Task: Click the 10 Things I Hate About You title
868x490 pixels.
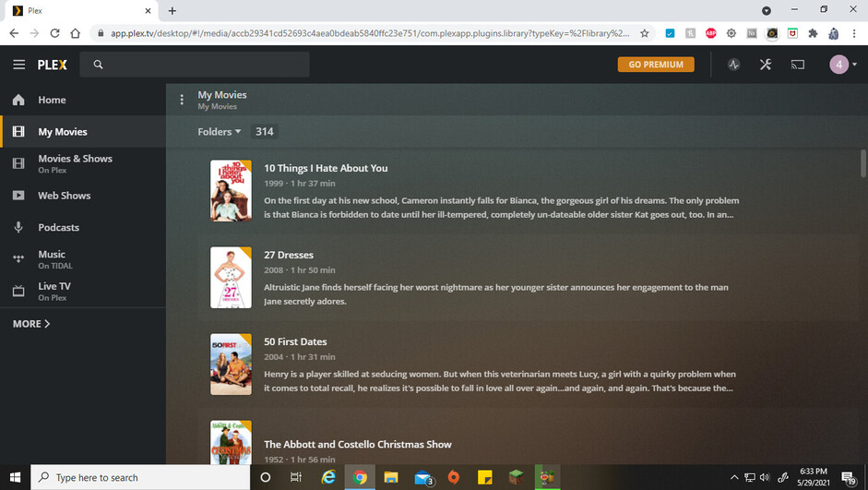Action: [x=326, y=168]
